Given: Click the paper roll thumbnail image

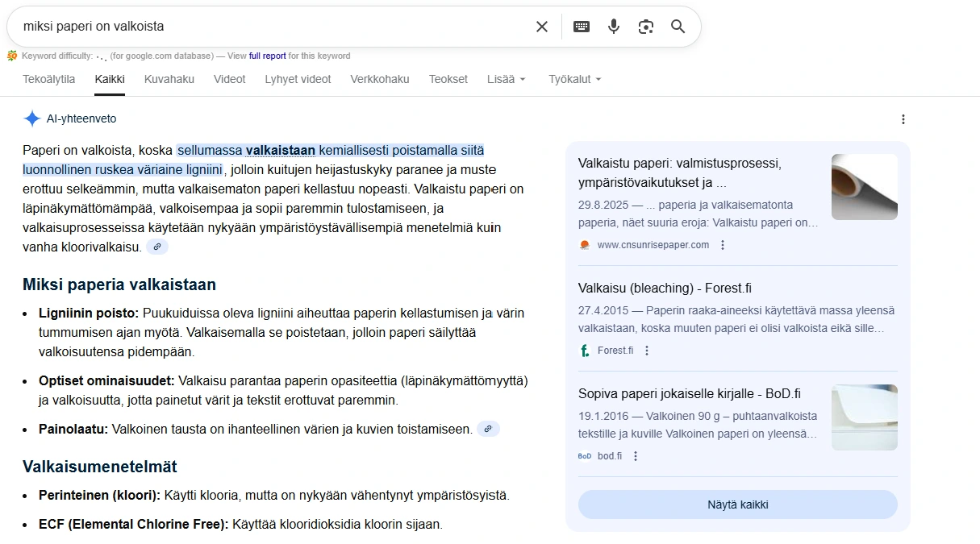Looking at the screenshot, I should coord(865,186).
